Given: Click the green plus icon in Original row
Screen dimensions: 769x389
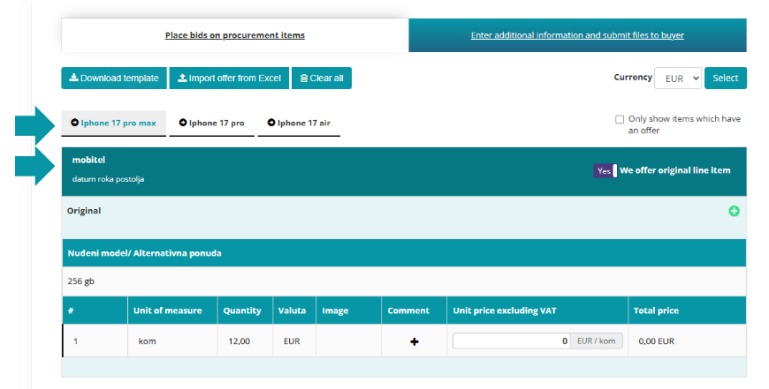Looking at the screenshot, I should tap(734, 211).
